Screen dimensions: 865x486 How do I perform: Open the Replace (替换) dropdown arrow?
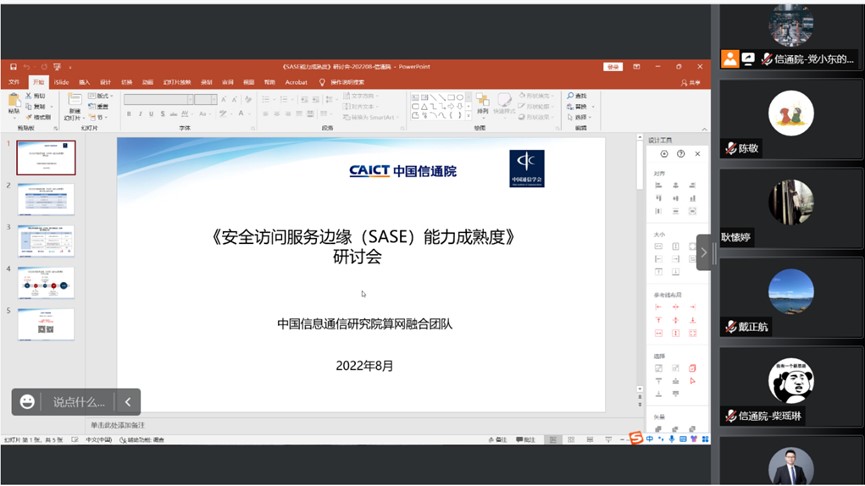(x=593, y=106)
